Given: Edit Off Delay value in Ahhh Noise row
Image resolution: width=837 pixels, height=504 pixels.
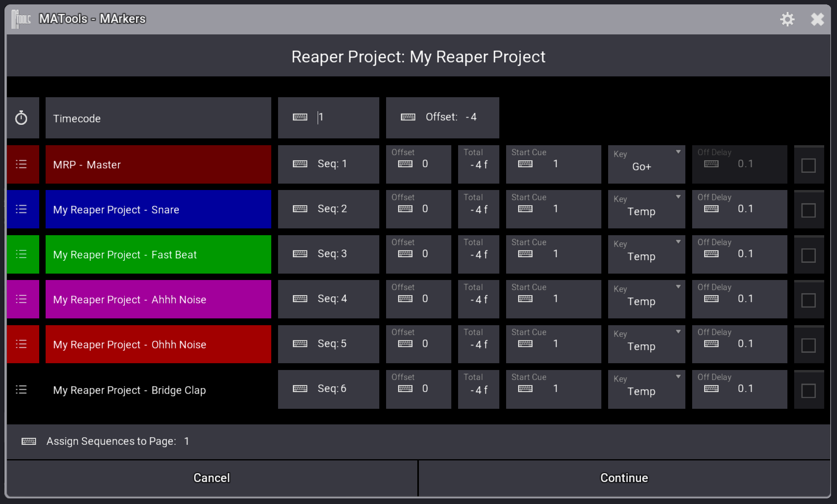Looking at the screenshot, I should coord(740,299).
